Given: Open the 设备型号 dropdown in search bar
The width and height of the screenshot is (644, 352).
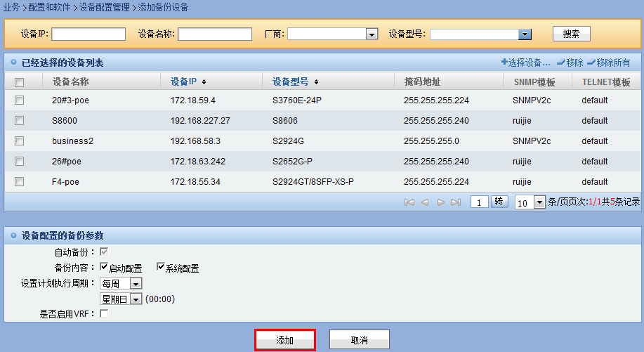Looking at the screenshot, I should 524,34.
